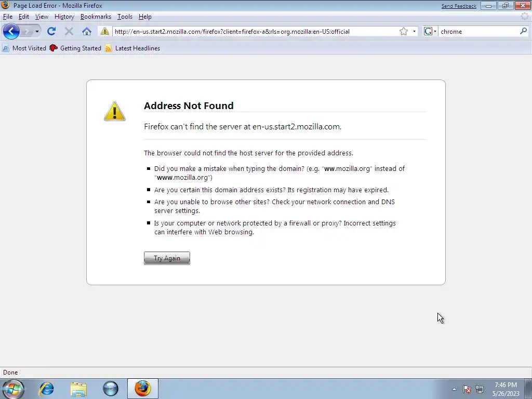This screenshot has height=399, width=532.
Task: Reload the current page
Action: 51,32
